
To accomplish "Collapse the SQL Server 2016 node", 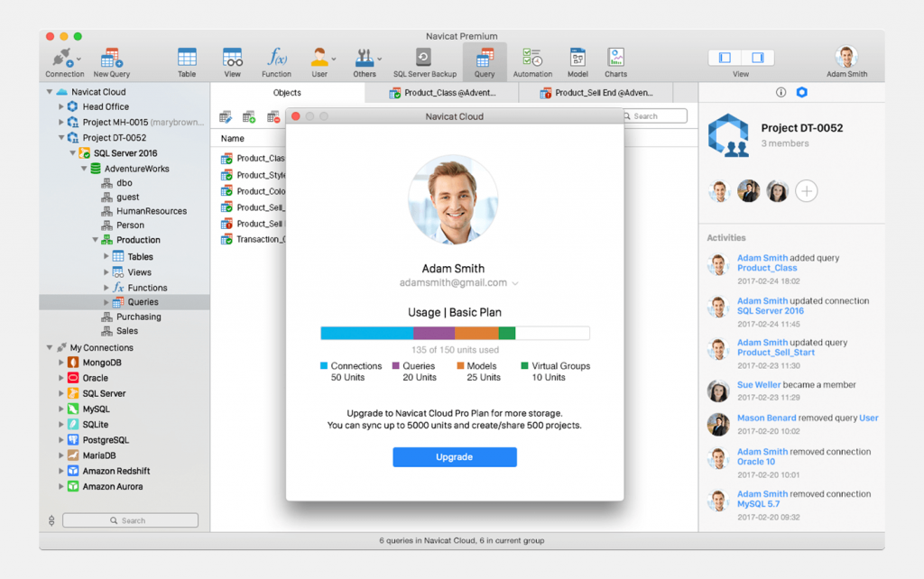I will 72,153.
